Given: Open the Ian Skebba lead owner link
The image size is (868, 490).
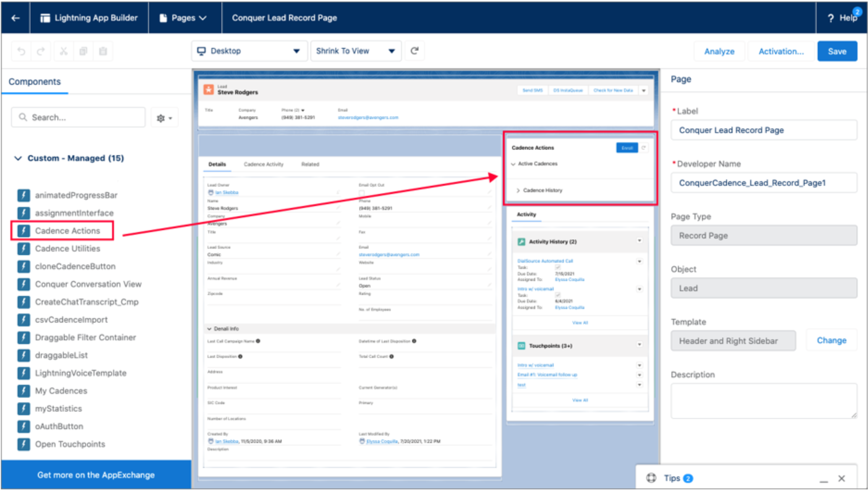Looking at the screenshot, I should [x=227, y=192].
